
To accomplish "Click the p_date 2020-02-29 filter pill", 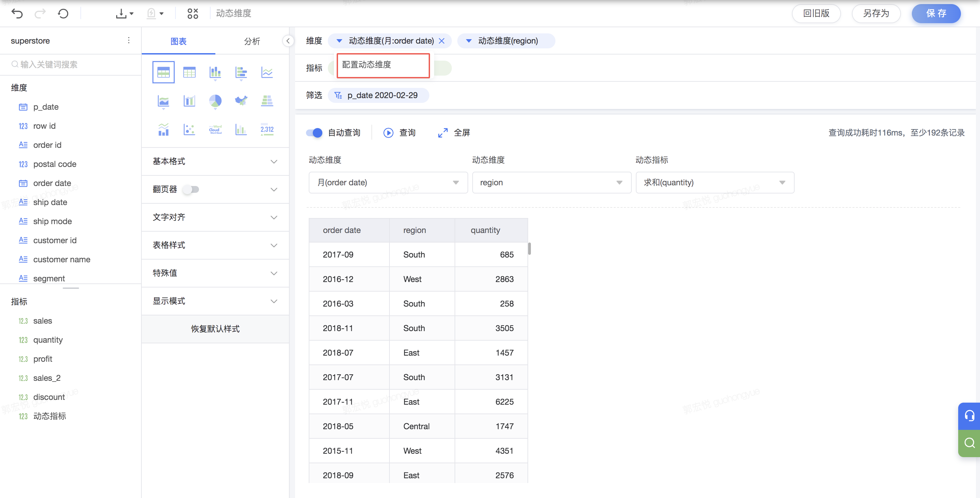I will (x=379, y=95).
